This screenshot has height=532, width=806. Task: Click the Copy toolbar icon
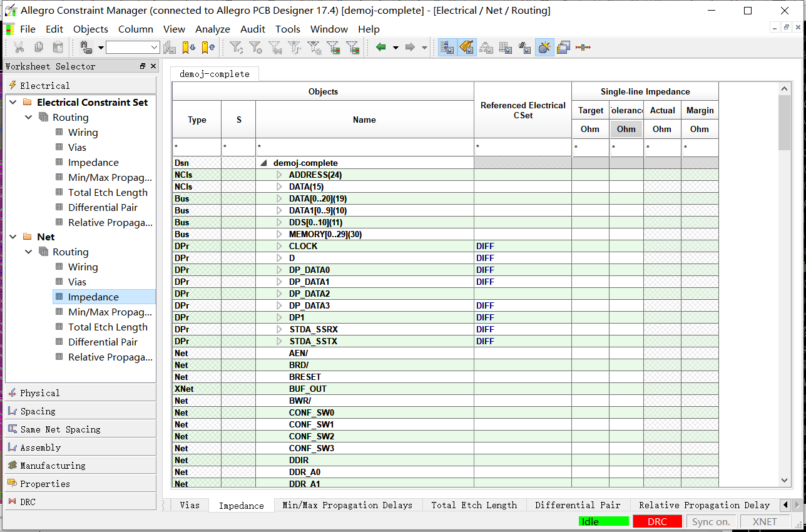click(x=39, y=47)
